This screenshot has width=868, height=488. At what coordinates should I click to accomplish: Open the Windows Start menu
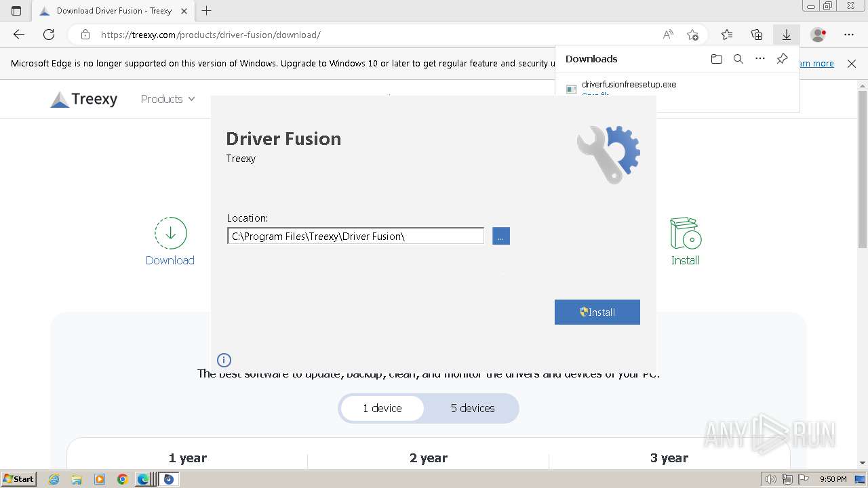19,479
